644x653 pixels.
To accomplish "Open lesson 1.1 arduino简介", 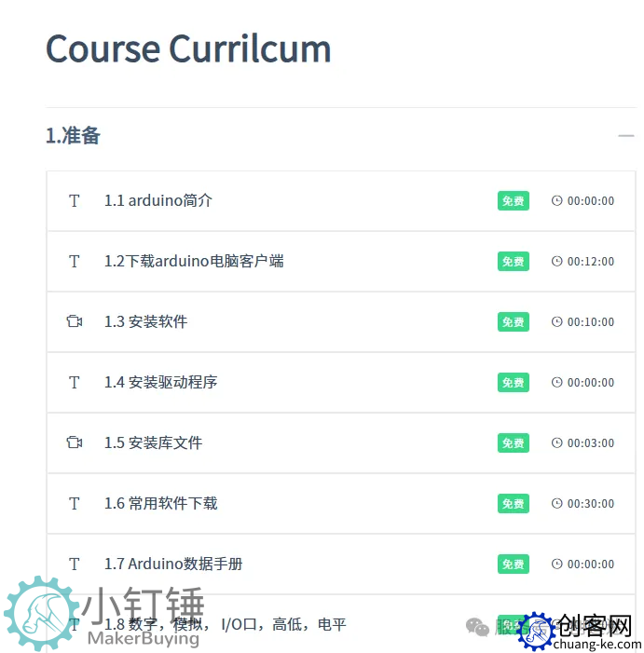I will point(158,200).
